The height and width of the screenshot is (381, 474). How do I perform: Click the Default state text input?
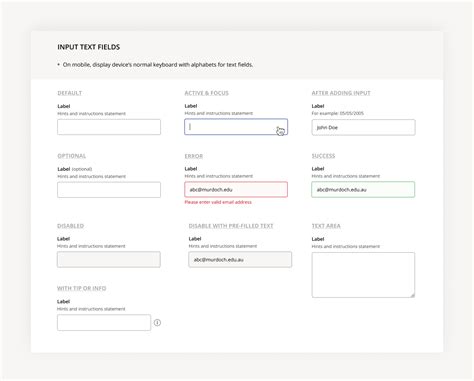(x=109, y=127)
